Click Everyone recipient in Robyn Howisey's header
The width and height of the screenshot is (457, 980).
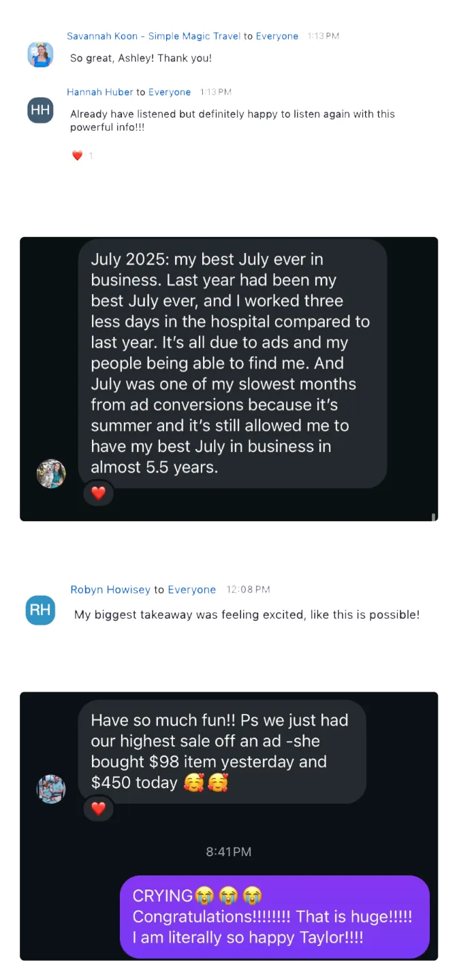[191, 589]
